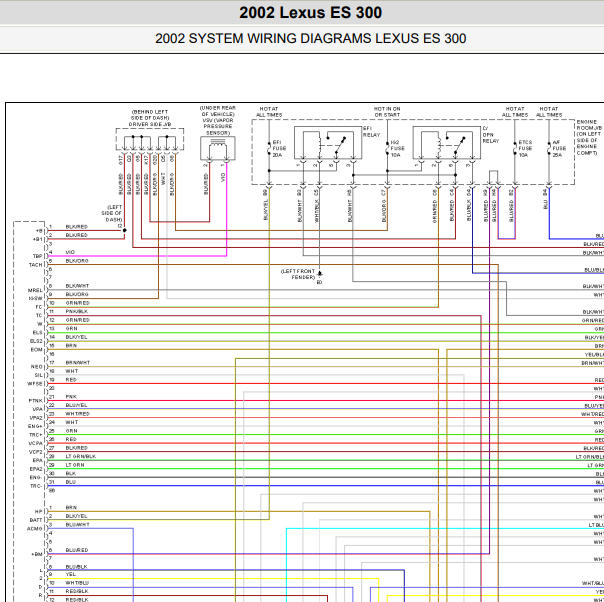Click the 'VIO' wire label at pin 4

point(70,252)
